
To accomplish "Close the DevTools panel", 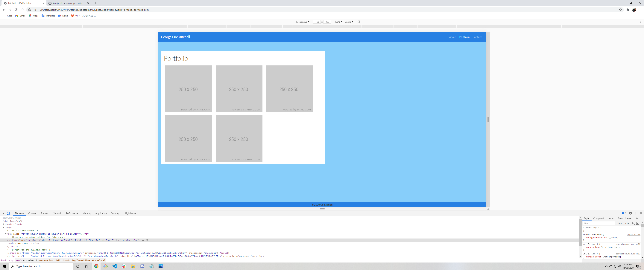I will point(641,213).
